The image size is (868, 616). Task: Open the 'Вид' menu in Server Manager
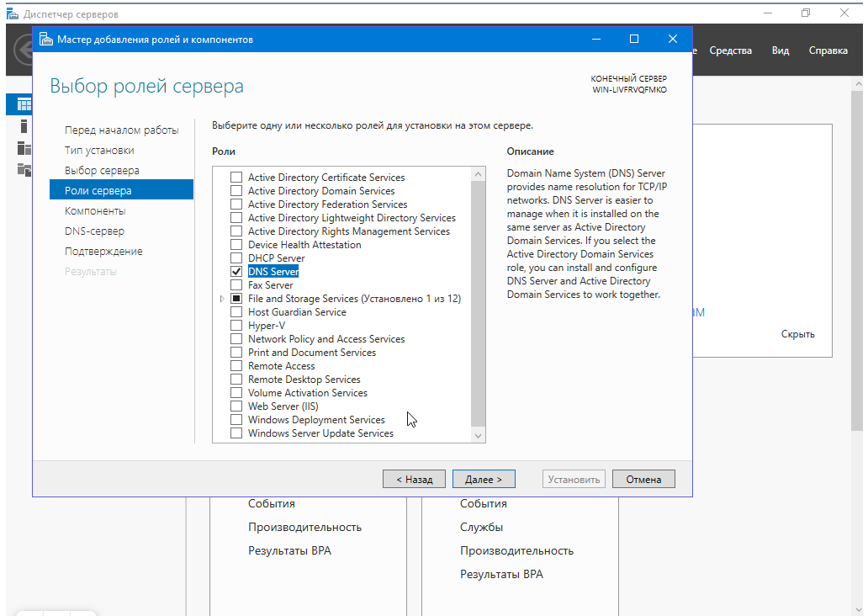coord(780,50)
